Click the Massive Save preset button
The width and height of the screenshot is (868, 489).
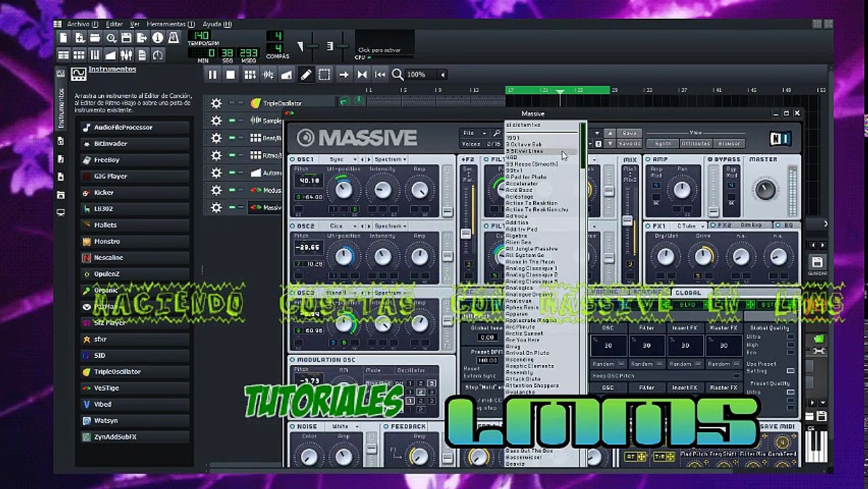[630, 133]
